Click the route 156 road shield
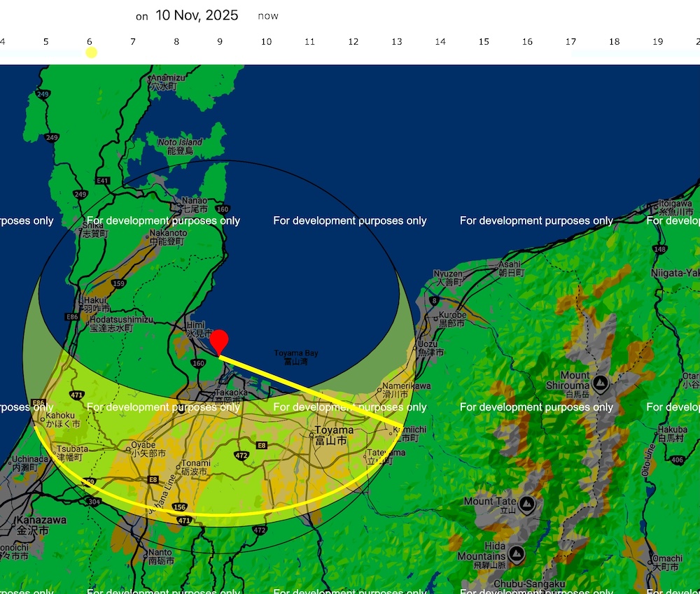700x594 pixels. coord(179,507)
